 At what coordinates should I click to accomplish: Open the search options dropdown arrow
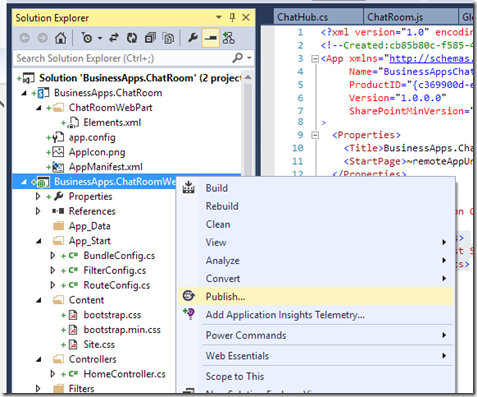[249, 58]
